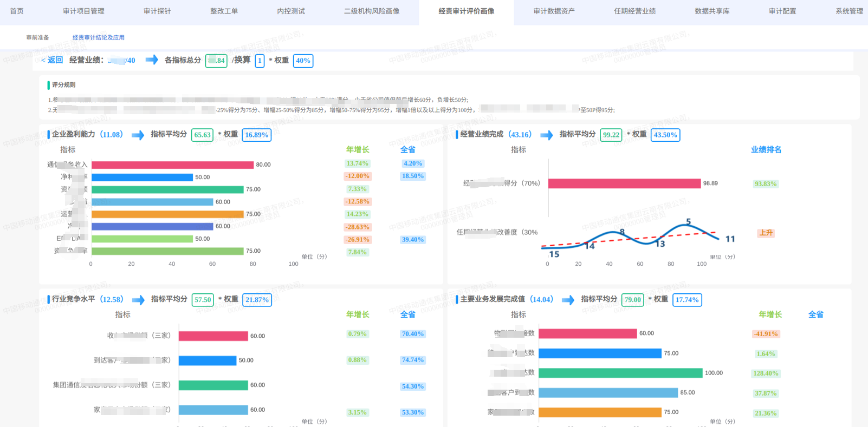Click the 21.87% weight box
This screenshot has width=868, height=427.
(x=257, y=300)
